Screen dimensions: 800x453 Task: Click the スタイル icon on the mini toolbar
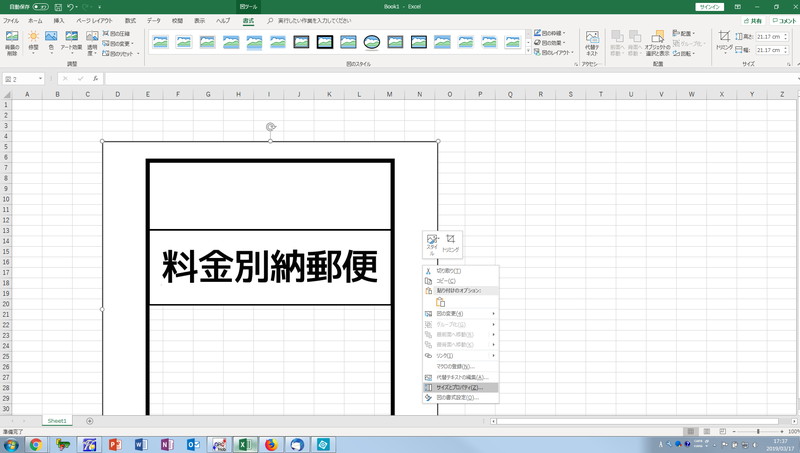(432, 245)
